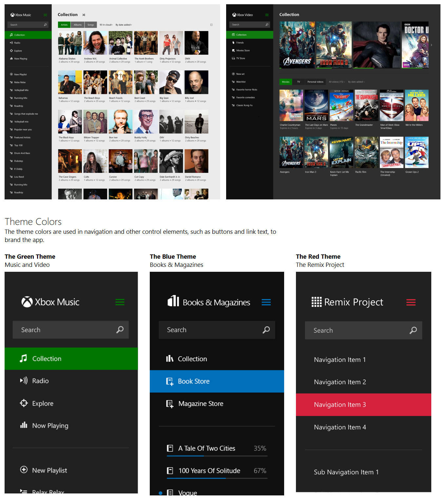Screen dimensions: 448x500
Task: Click the Magazine Store label in Blue Theme
Action: [201, 404]
